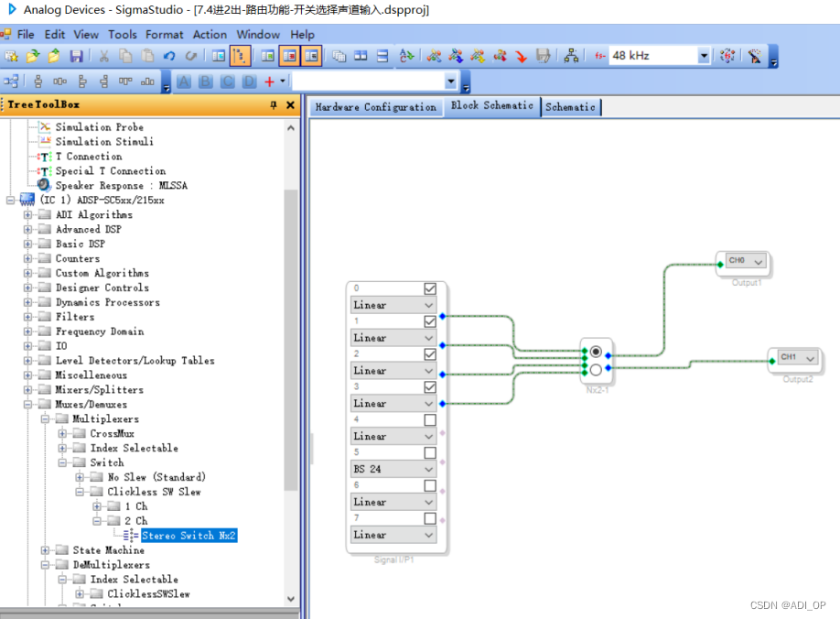Click the link-compile icon with blue arrow
Viewport: 840px width, 619px height.
tap(456, 56)
